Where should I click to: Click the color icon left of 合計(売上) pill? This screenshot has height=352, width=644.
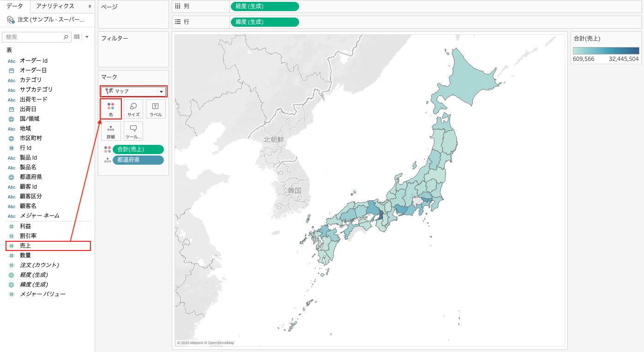[x=107, y=149]
